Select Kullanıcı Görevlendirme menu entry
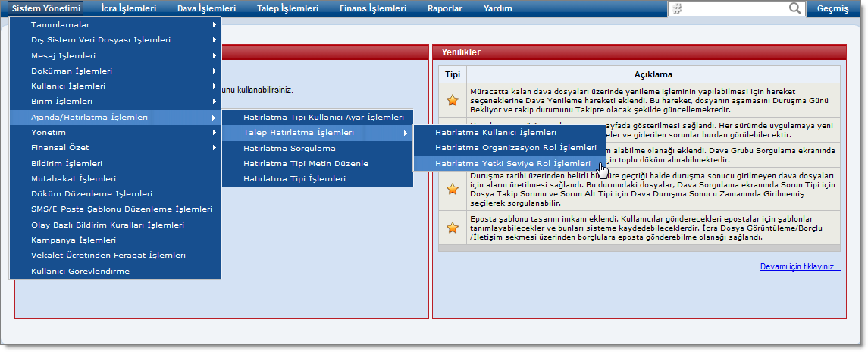This screenshot has height=352, width=868. coord(115,271)
